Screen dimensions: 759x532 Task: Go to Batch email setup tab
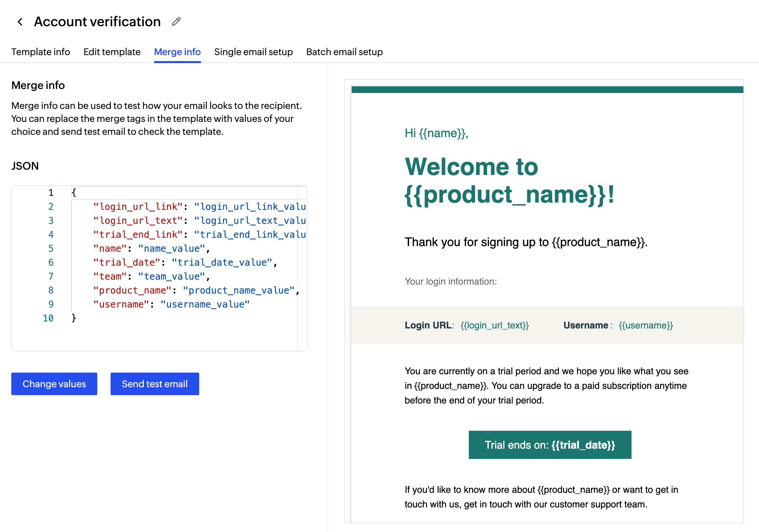344,52
